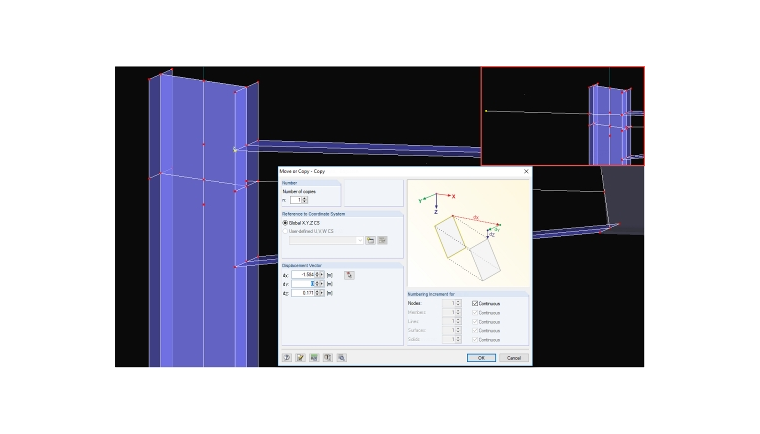Click the dx displacement input field
Image resolution: width=760 pixels, height=434 pixels.
(x=303, y=275)
